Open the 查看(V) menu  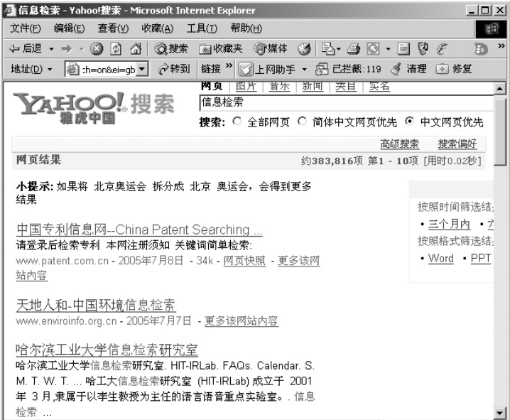coord(113,28)
